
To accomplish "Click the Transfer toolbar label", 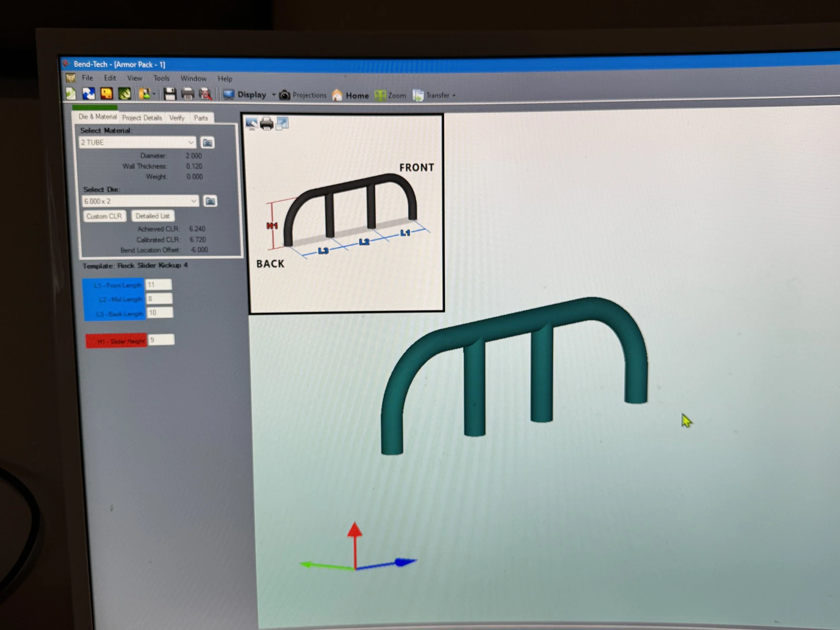I will click(437, 96).
